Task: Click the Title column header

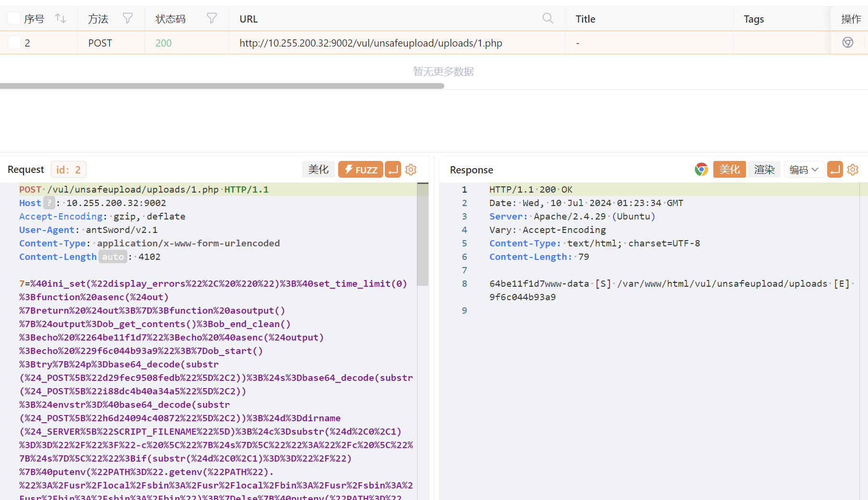Action: click(x=585, y=19)
